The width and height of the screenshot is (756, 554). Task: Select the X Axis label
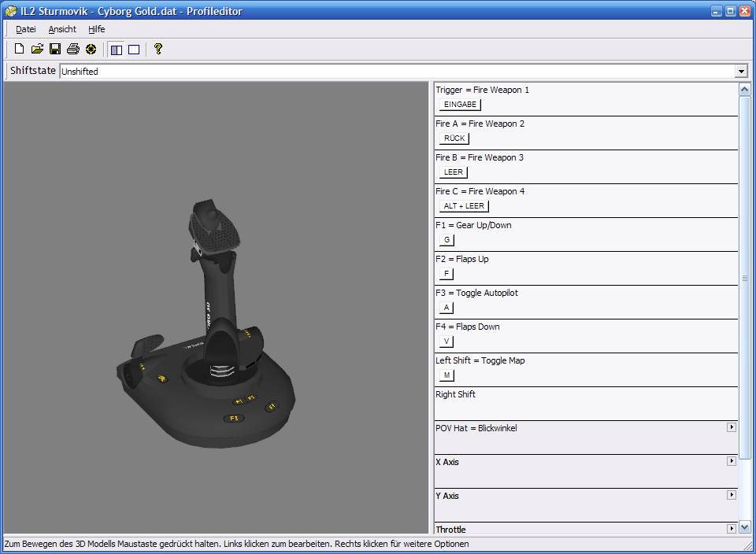[447, 461]
